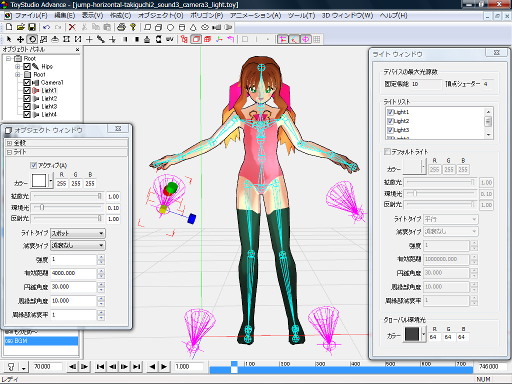Click the global ambient dark color swatch

412,334
